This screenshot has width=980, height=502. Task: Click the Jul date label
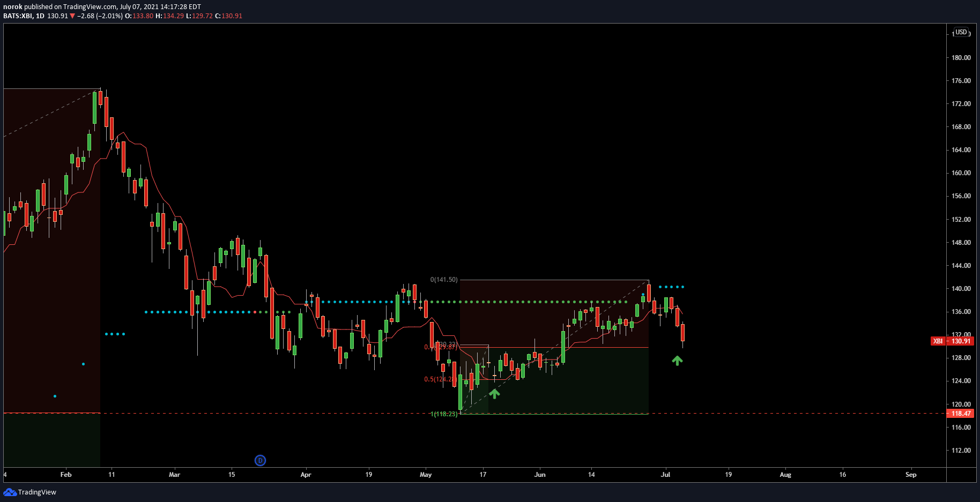tap(665, 474)
